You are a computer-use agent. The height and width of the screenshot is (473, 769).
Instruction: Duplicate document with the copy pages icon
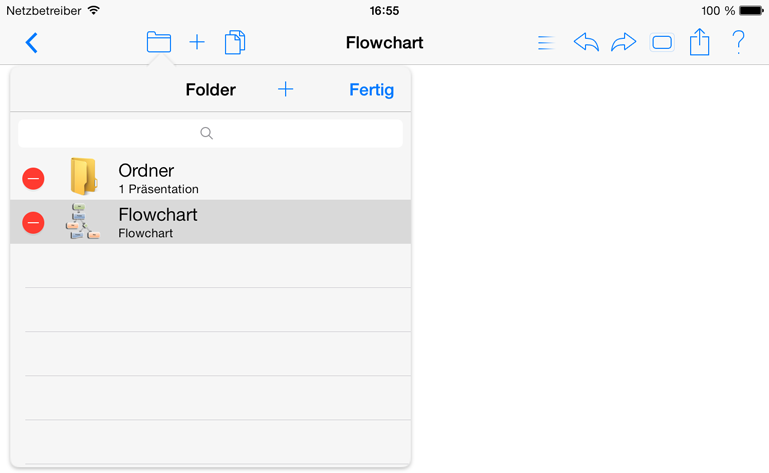(235, 42)
